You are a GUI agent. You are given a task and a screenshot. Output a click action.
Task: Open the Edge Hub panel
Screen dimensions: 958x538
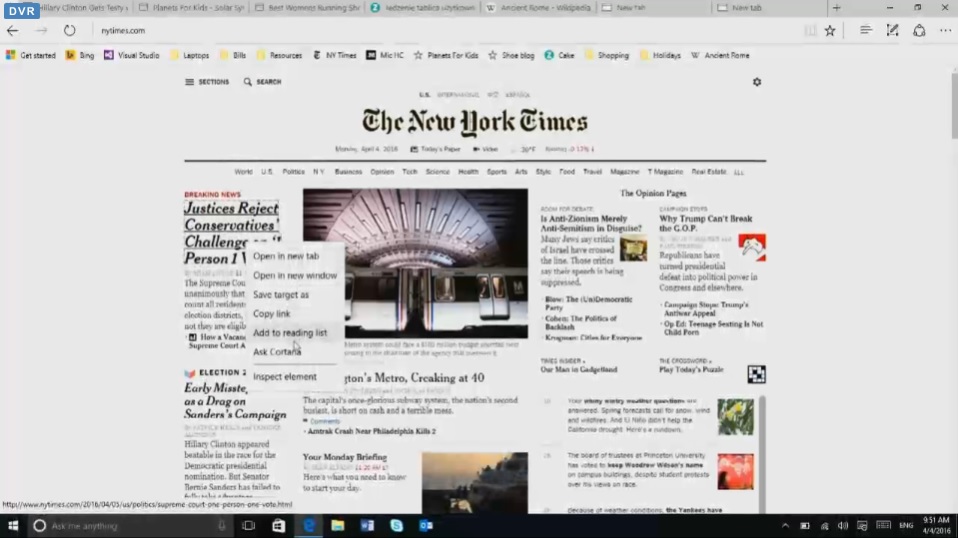tap(865, 30)
